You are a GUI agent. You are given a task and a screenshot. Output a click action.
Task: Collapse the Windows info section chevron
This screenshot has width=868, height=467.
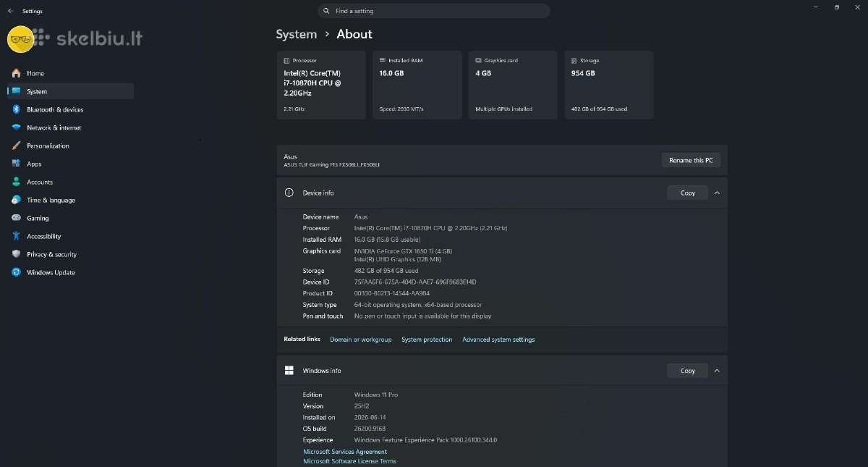click(717, 370)
